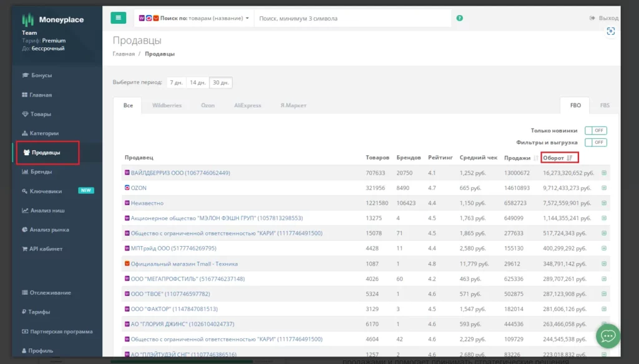This screenshot has width=639, height=364.
Task: Click the green hamburger menu button
Action: [x=118, y=18]
